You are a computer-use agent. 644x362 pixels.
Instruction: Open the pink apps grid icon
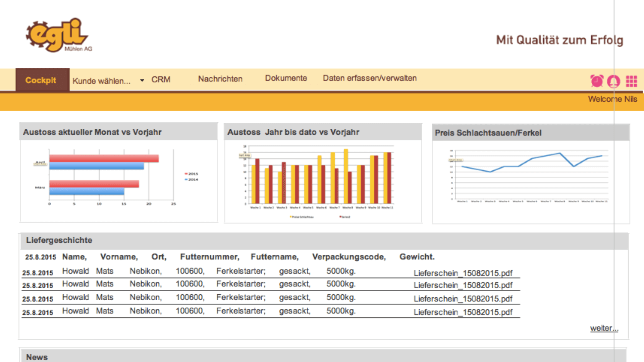click(631, 81)
